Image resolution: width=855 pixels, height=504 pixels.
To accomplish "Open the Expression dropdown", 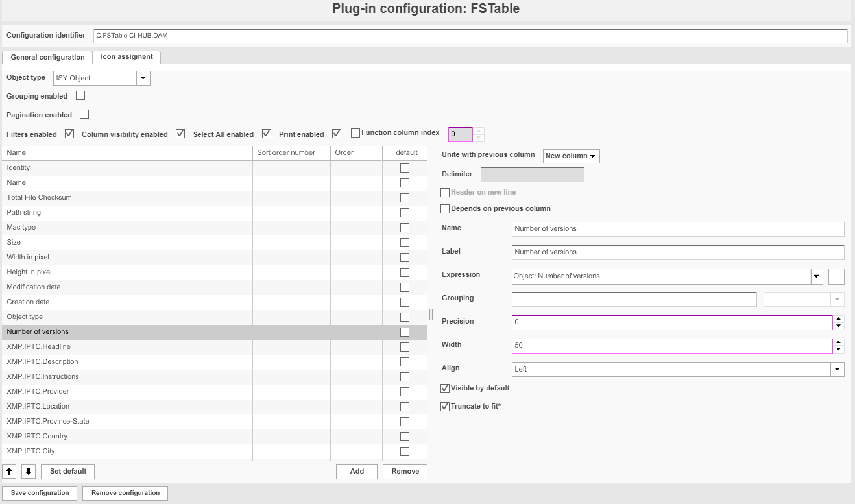I will pos(816,276).
